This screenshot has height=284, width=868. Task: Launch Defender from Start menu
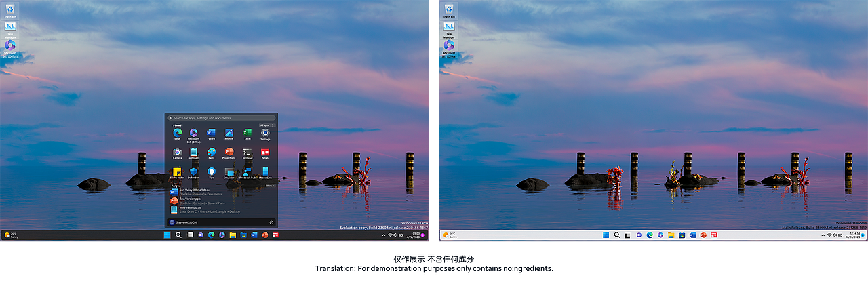tap(193, 174)
